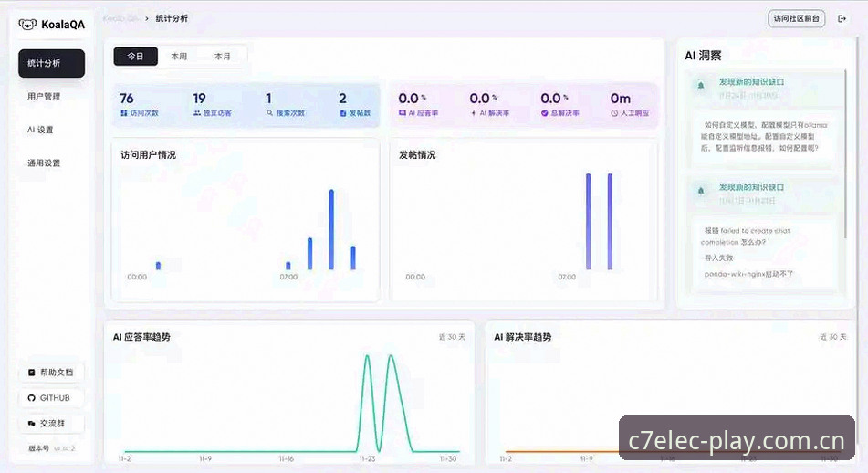
Task: Click the 人工响应 clock icon
Action: coord(614,113)
